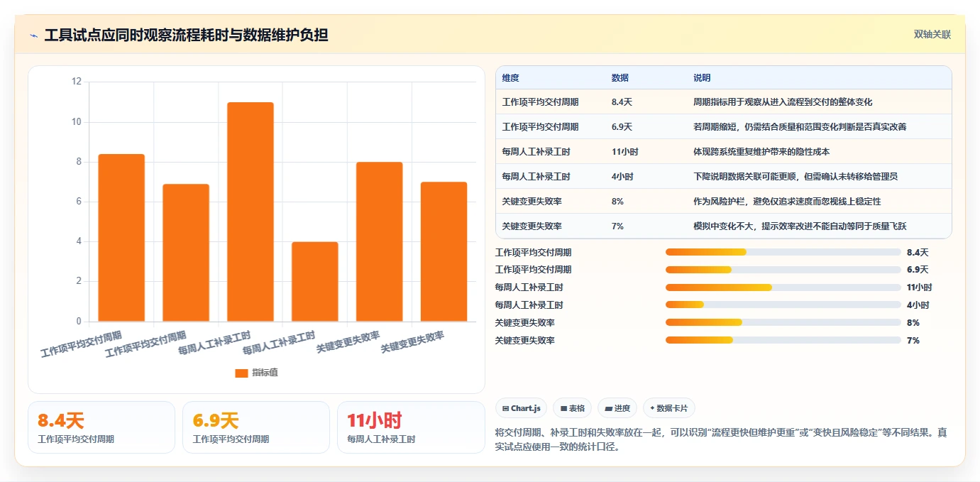Click the lightning icon beside the title

[34, 35]
